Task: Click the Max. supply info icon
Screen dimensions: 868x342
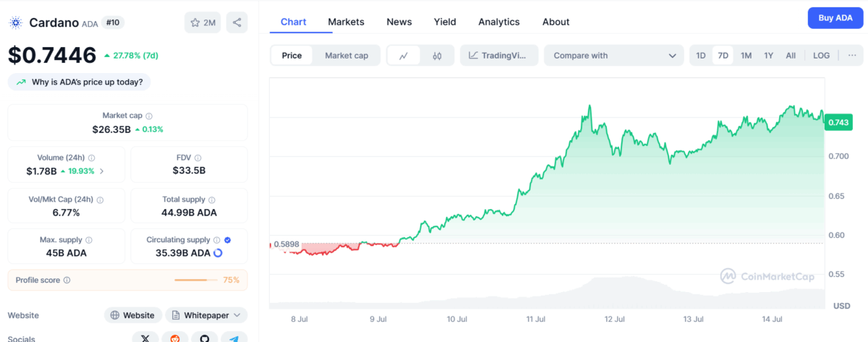Action: (x=89, y=240)
